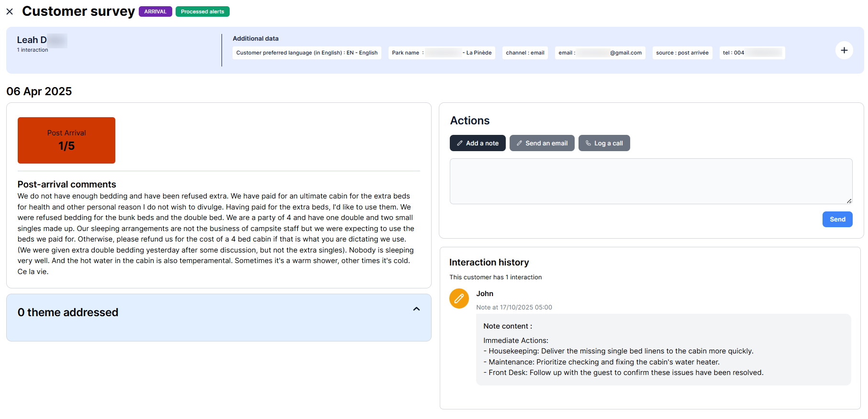
Task: Switch to Send an email action
Action: point(542,143)
